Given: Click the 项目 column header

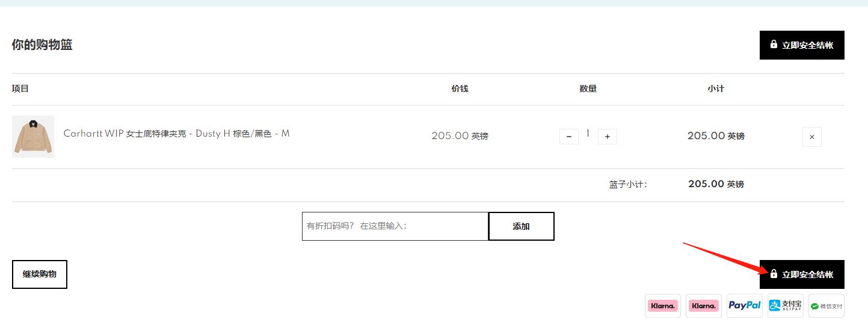Looking at the screenshot, I should pos(20,88).
